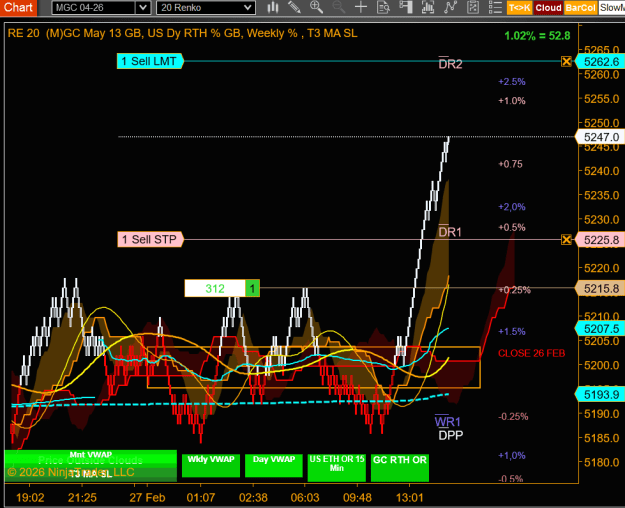Click the GC RTH OR status box

(400, 467)
